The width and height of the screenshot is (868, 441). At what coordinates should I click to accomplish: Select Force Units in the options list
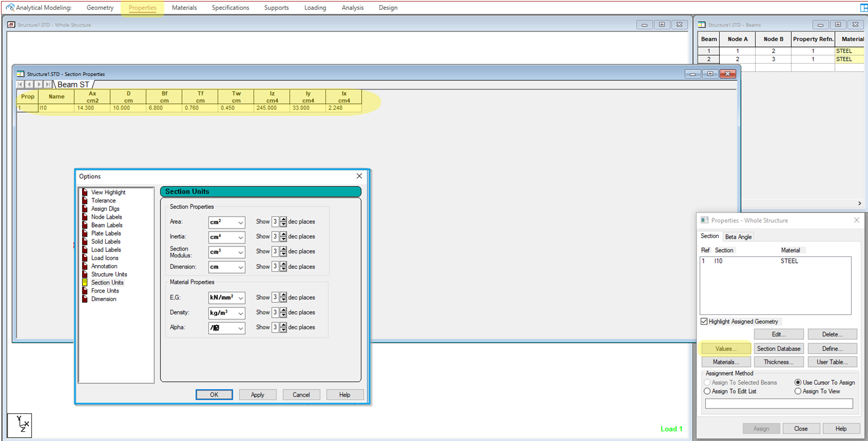[105, 291]
